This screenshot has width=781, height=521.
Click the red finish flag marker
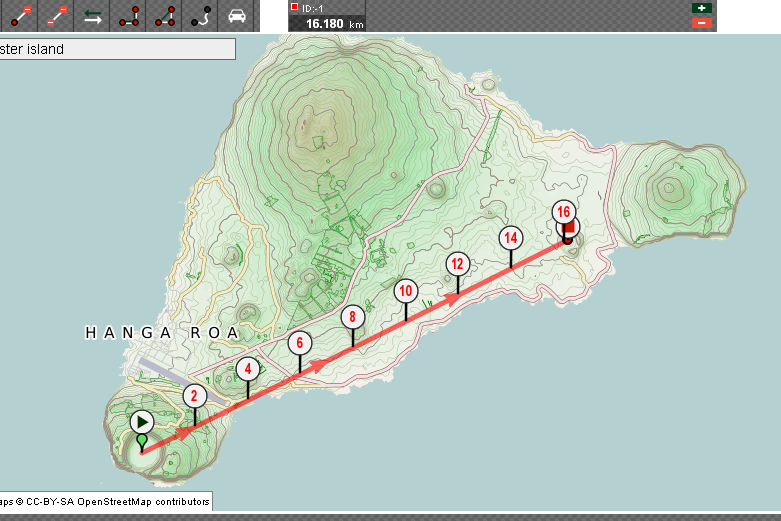(x=569, y=230)
